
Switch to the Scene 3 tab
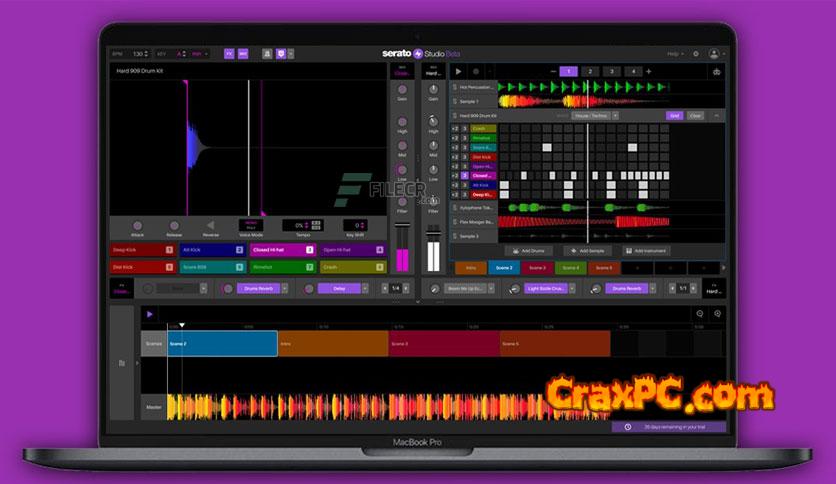tap(537, 268)
